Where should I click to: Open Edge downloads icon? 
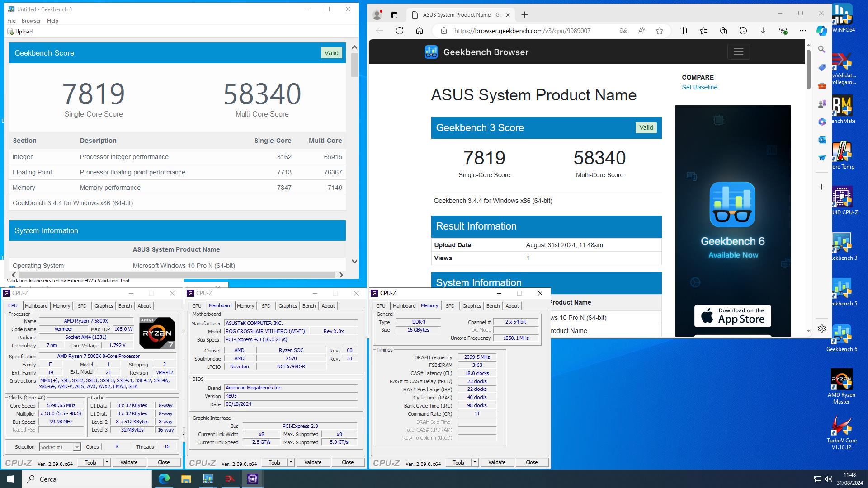tap(763, 31)
